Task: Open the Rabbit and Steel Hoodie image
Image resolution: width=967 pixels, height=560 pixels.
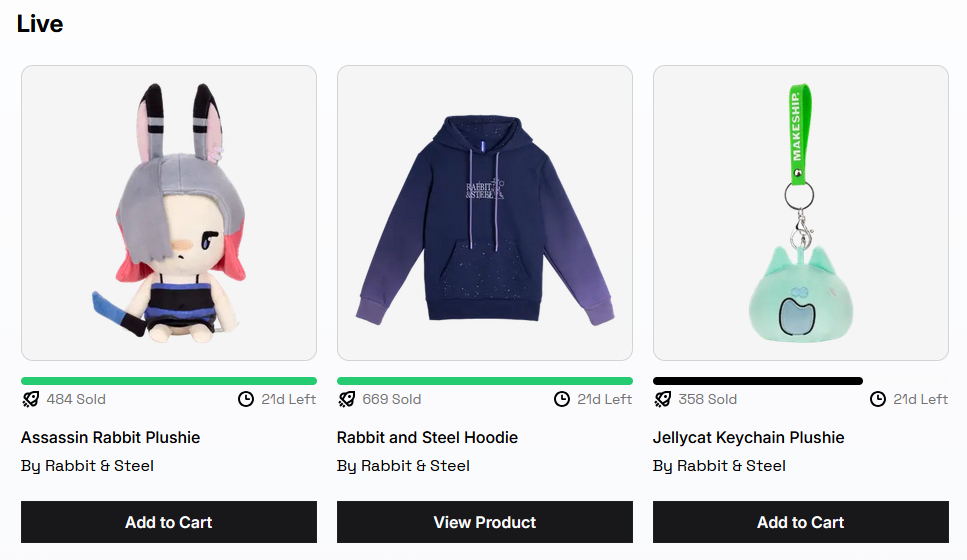Action: click(x=485, y=213)
